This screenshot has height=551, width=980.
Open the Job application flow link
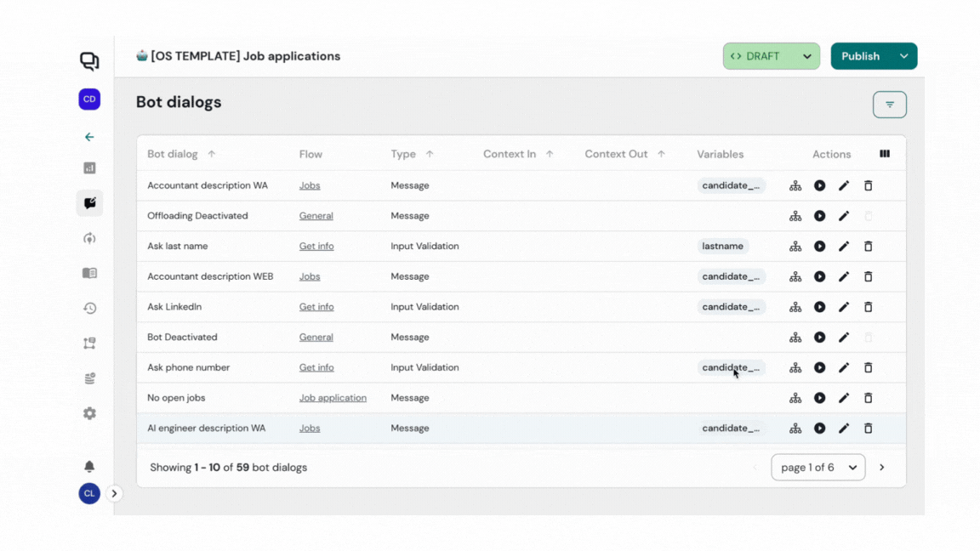point(333,398)
